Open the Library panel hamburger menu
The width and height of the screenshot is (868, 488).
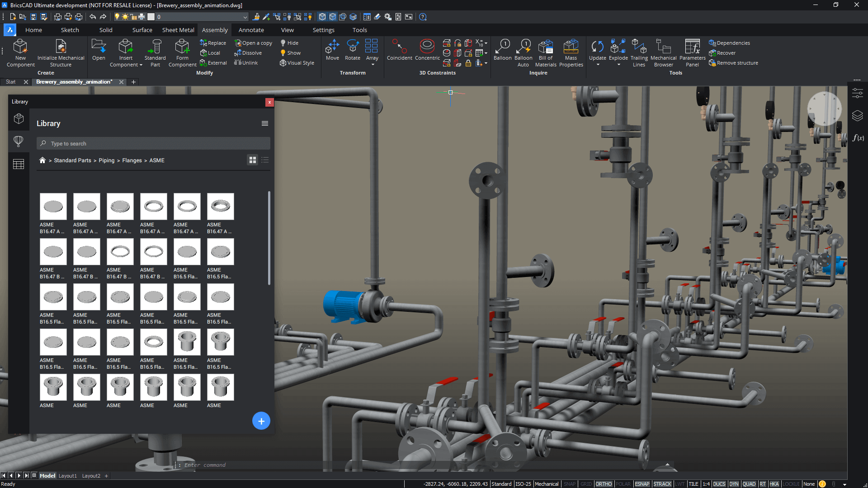(264, 123)
